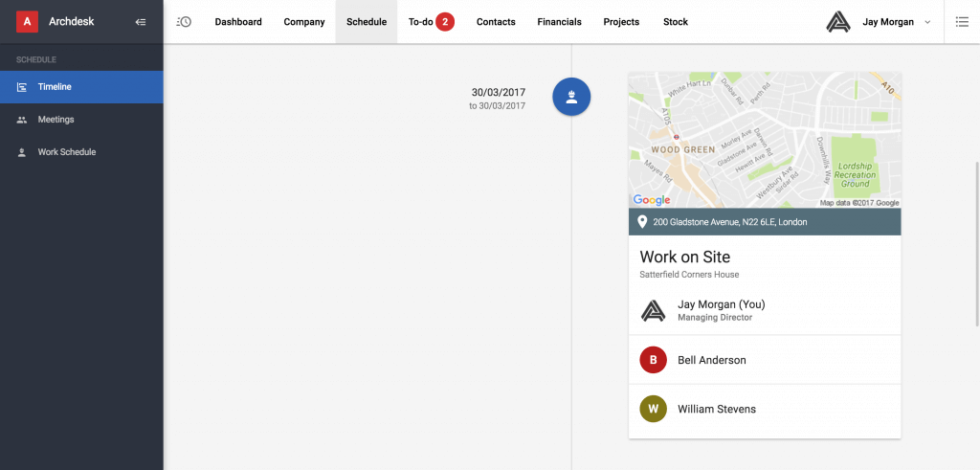The image size is (980, 470).
Task: Click the Archdesk brand name
Action: 71,22
